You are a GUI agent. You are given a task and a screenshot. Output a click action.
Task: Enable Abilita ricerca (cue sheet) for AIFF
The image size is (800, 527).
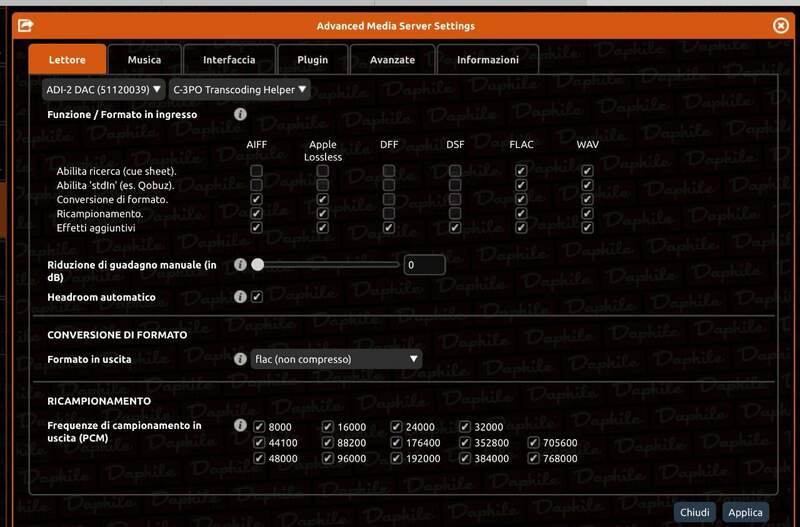click(x=257, y=171)
